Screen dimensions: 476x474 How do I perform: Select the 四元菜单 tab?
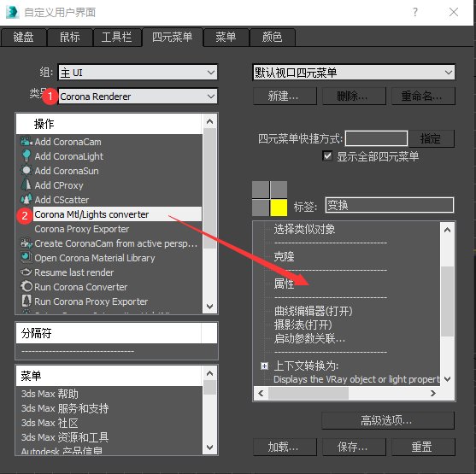coord(172,37)
